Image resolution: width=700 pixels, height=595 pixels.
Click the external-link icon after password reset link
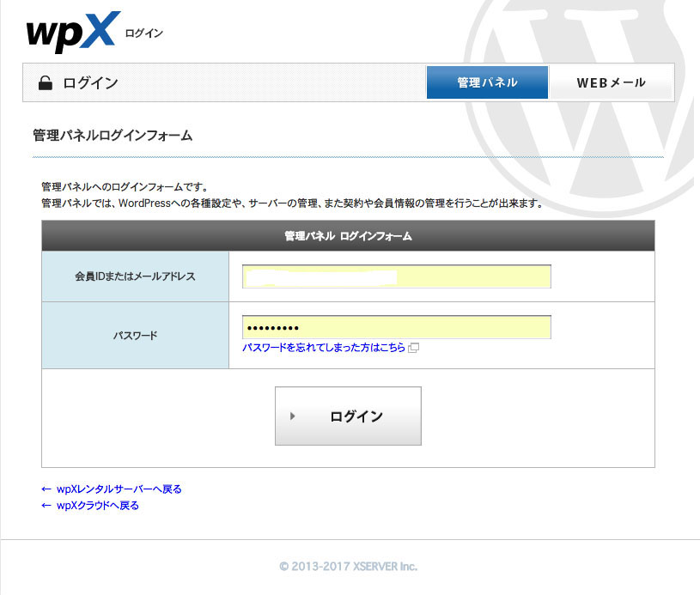[414, 348]
